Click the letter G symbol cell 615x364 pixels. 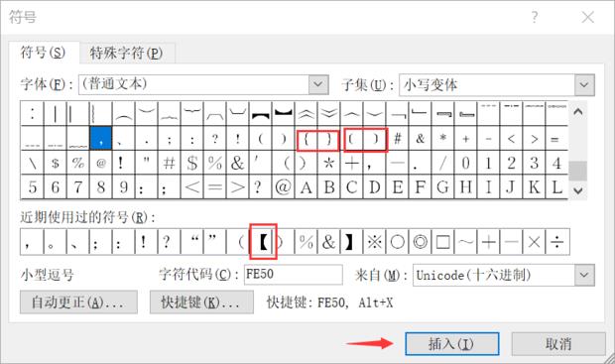442,186
